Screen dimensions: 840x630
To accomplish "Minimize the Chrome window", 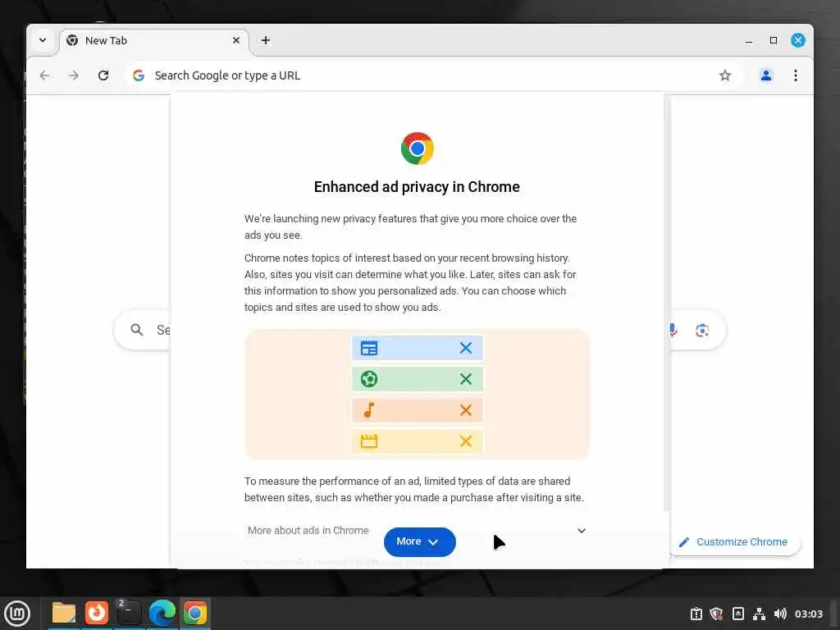I will 749,41.
